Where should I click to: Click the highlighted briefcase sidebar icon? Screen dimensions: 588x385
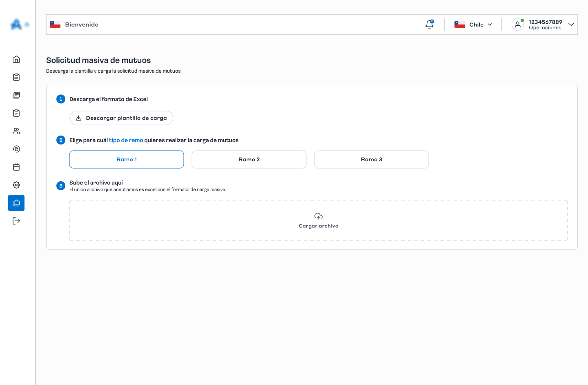16,203
